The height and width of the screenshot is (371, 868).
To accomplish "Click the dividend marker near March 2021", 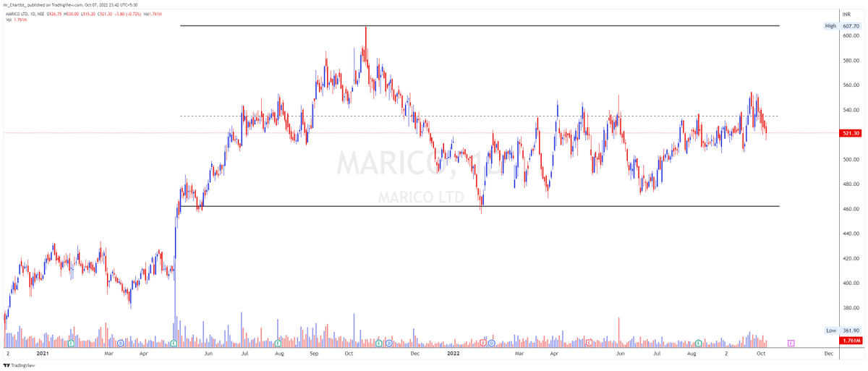I will [x=120, y=343].
